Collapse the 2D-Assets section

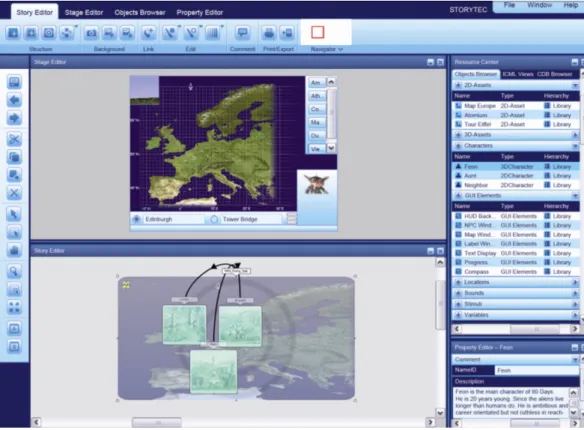[x=575, y=86]
